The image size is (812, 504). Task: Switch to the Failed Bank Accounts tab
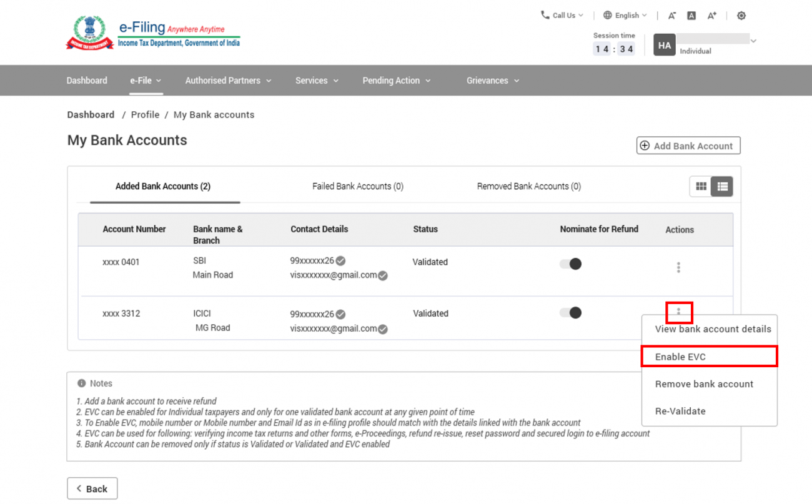click(x=357, y=185)
